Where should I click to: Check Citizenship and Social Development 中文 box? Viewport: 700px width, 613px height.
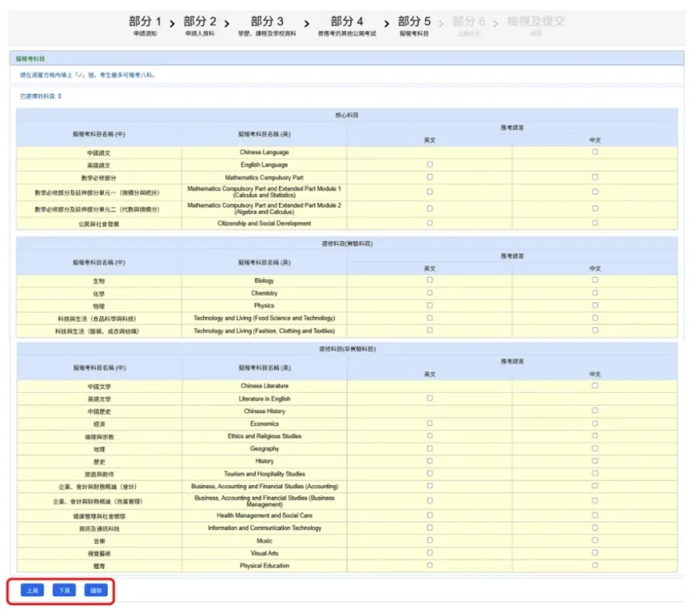tap(595, 222)
